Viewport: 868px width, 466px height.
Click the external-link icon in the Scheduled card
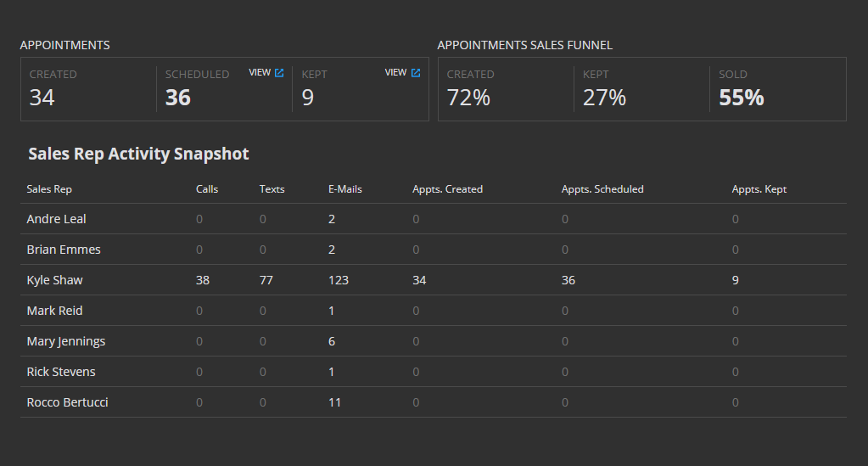[x=279, y=73]
